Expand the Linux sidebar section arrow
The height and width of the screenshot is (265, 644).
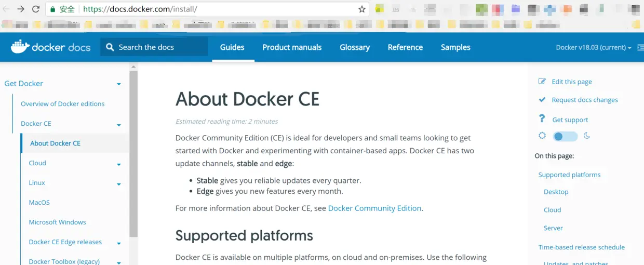119,184
